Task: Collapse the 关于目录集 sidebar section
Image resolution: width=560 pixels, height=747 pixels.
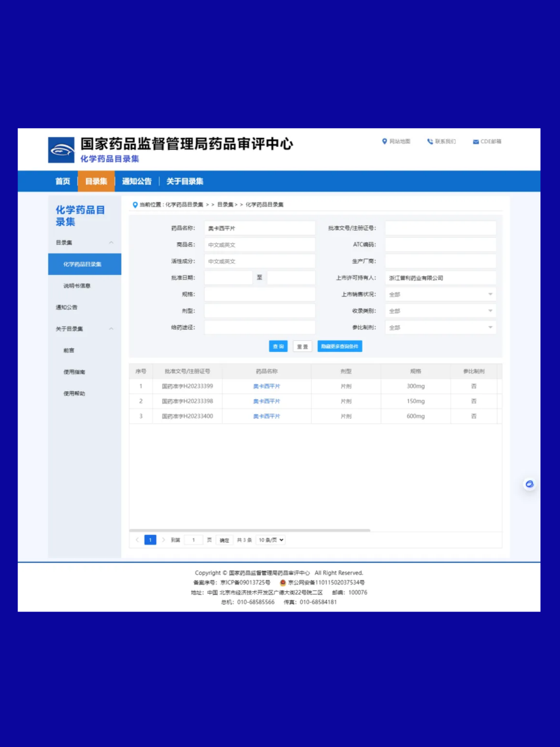Action: [x=111, y=329]
